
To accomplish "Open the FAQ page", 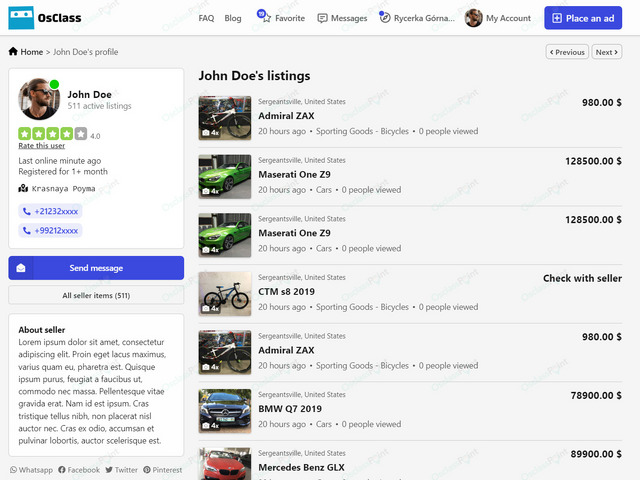I will pyautogui.click(x=206, y=18).
